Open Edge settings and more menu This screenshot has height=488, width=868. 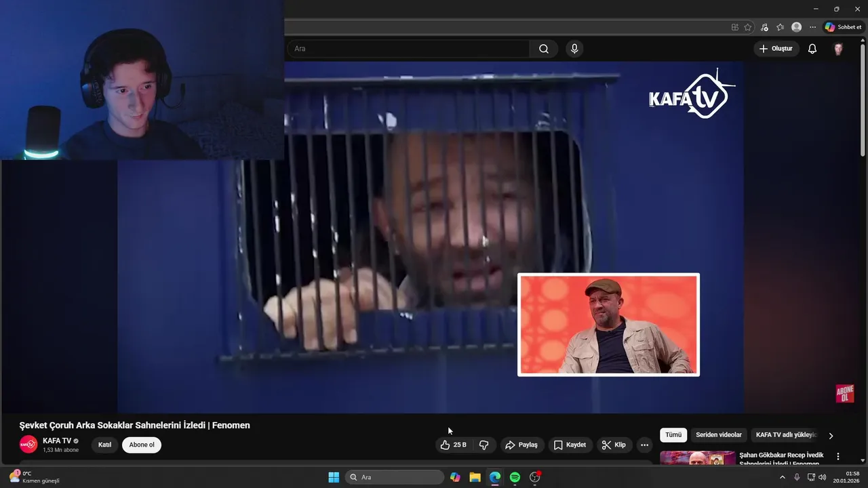pos(813,27)
